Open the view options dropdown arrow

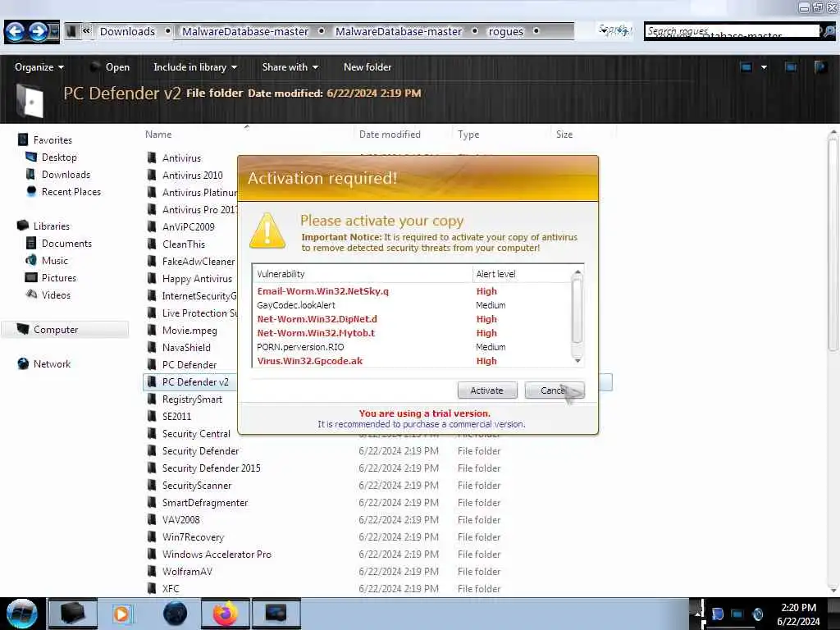[764, 67]
